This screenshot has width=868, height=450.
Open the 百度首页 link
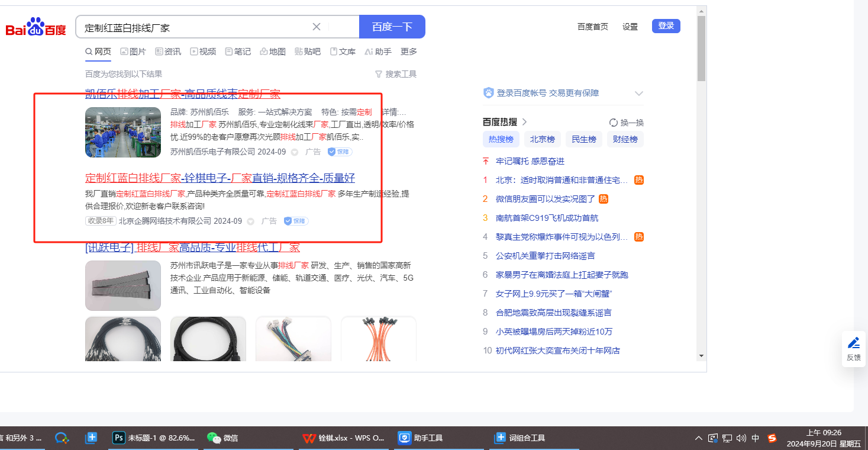coord(593,27)
